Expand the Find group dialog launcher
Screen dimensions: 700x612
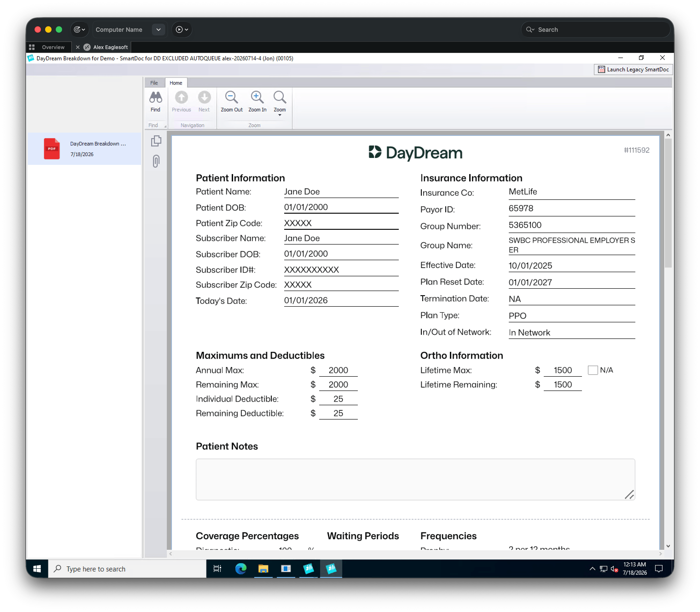pos(165,126)
